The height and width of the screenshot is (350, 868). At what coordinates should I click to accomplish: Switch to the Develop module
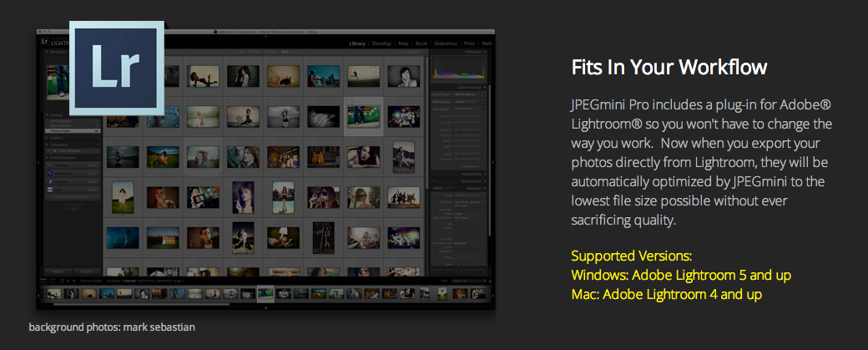pos(381,43)
